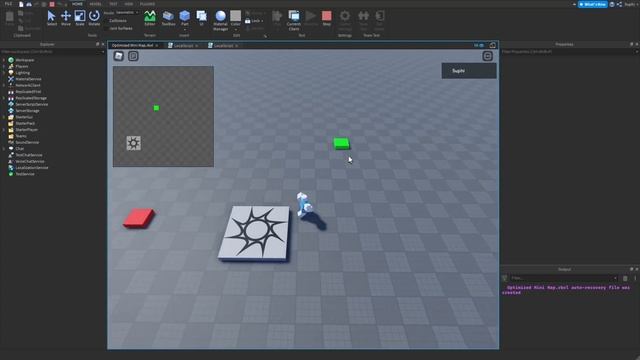The image size is (640, 360).
Task: Switch to the MODEL ribbon tab
Action: [95, 4]
